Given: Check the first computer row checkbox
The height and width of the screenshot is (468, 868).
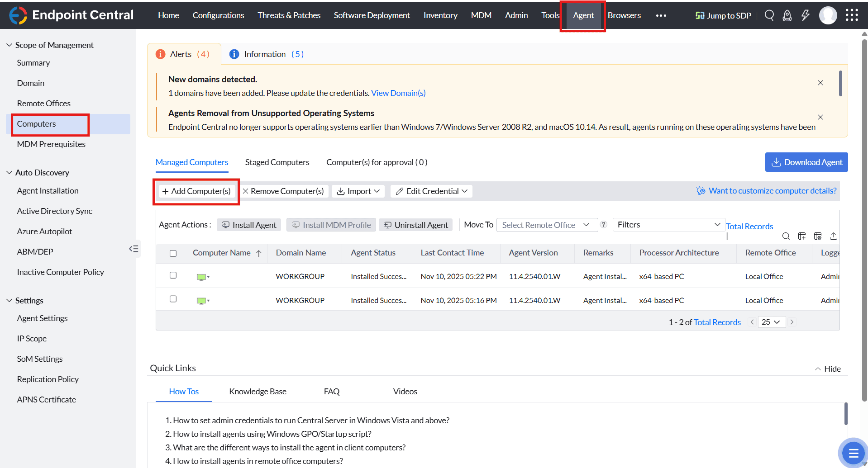Looking at the screenshot, I should [173, 275].
